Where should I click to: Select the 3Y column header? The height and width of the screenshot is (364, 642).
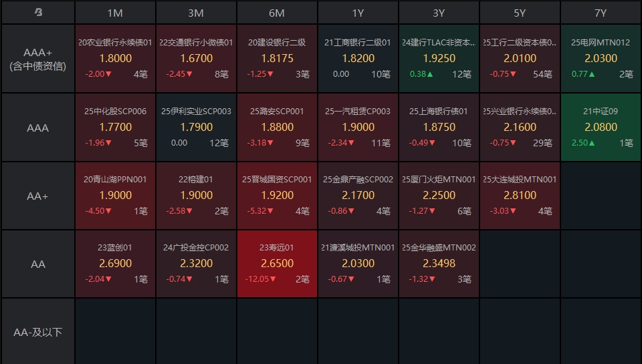coord(439,13)
